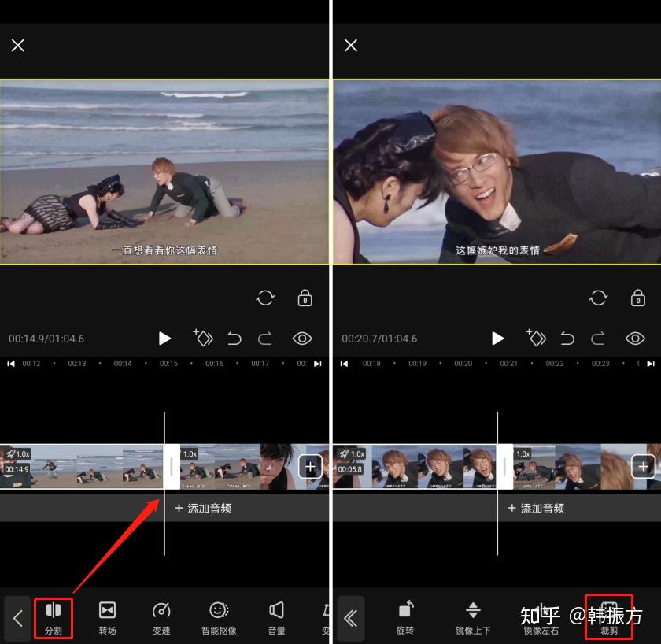Tap the lock icon in left screen
Screen dimensions: 661x644
click(x=305, y=298)
